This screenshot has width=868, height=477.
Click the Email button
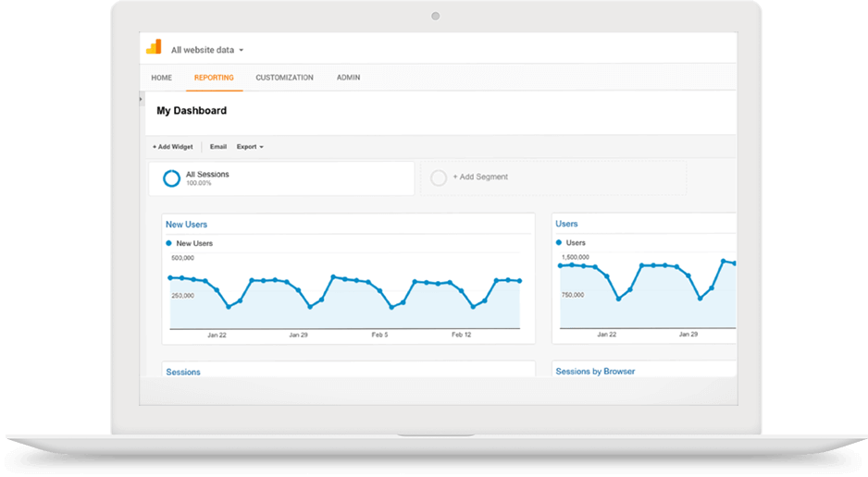tap(218, 147)
